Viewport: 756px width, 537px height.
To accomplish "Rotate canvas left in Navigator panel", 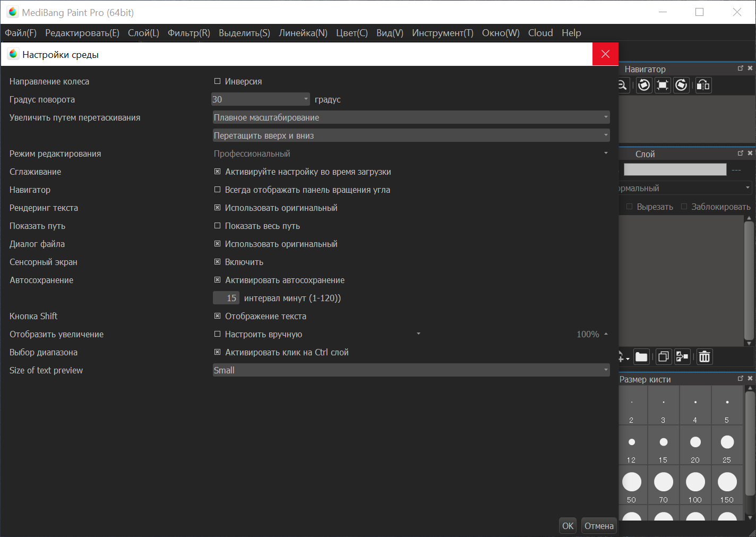I will [x=644, y=85].
